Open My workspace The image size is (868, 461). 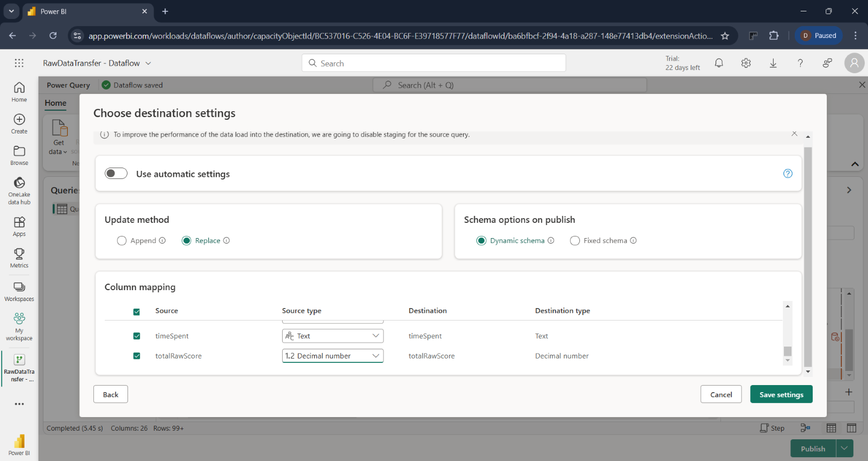19,326
